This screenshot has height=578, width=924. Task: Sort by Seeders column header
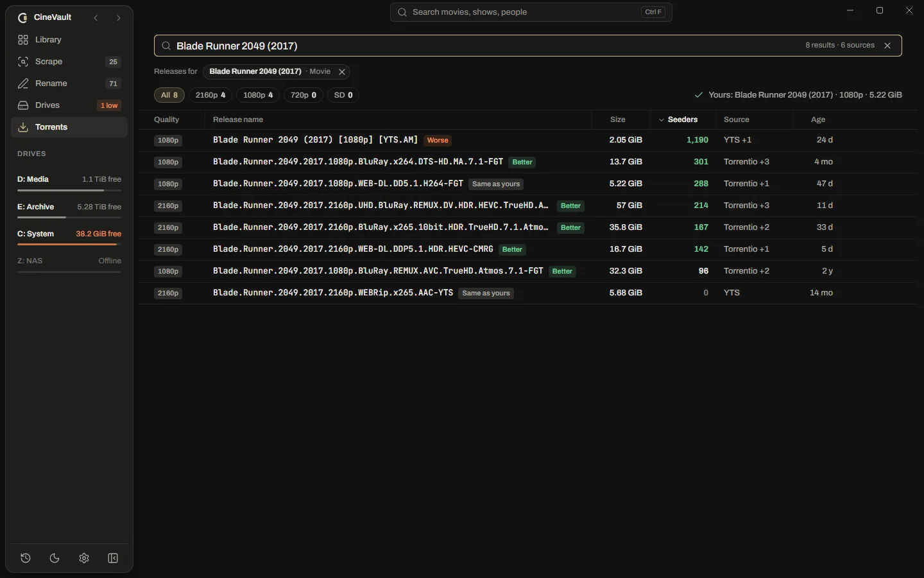tap(683, 119)
